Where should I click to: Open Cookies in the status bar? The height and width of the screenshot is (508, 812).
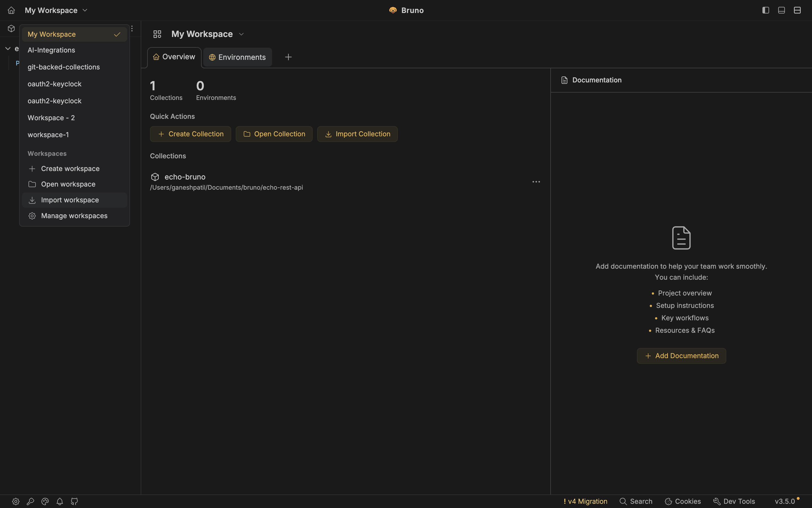pyautogui.click(x=683, y=501)
